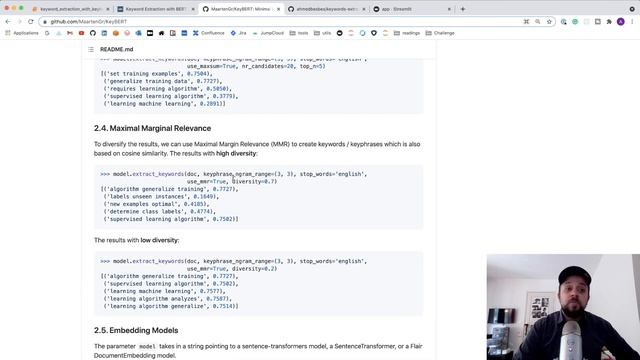Click the green circular extension icon
The width and height of the screenshot is (640, 360).
[575, 22]
